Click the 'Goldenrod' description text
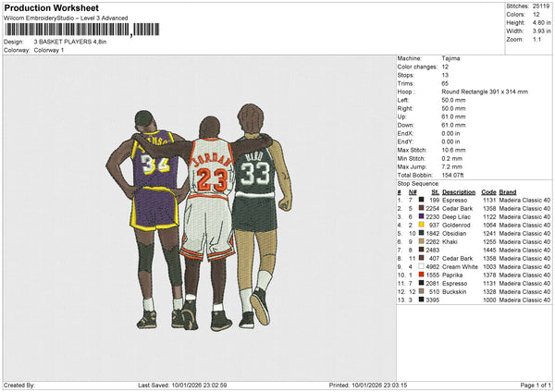555x392 pixels. [456, 225]
